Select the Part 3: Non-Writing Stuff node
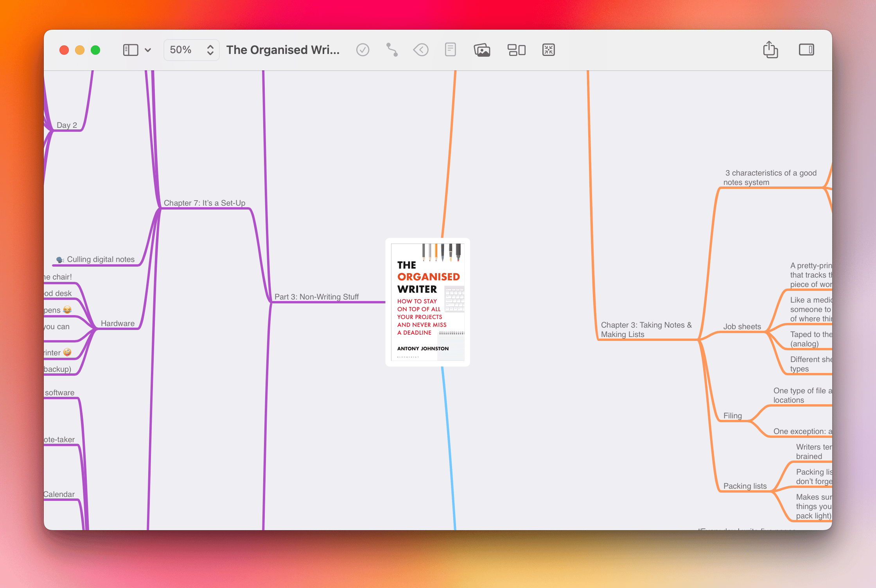Screen dimensions: 876x588 point(316,297)
